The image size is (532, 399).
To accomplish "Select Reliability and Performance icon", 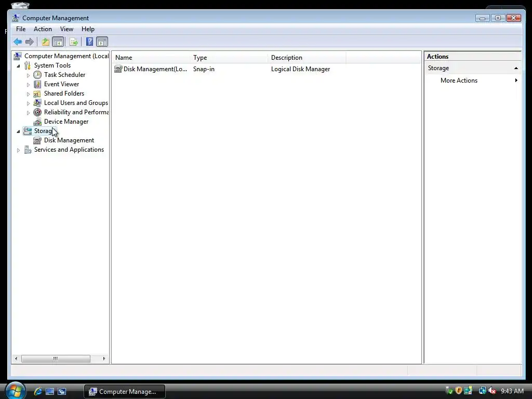I will click(x=37, y=112).
